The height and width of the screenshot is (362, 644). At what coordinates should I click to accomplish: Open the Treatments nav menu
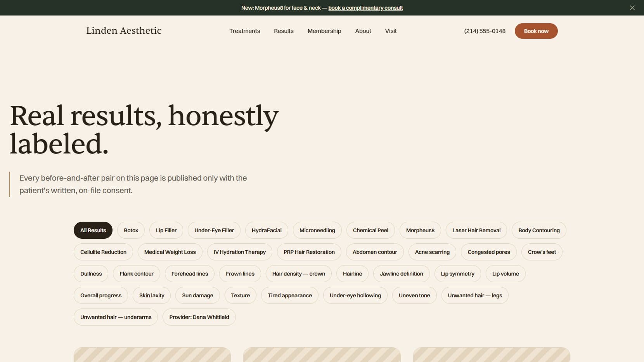(x=244, y=31)
